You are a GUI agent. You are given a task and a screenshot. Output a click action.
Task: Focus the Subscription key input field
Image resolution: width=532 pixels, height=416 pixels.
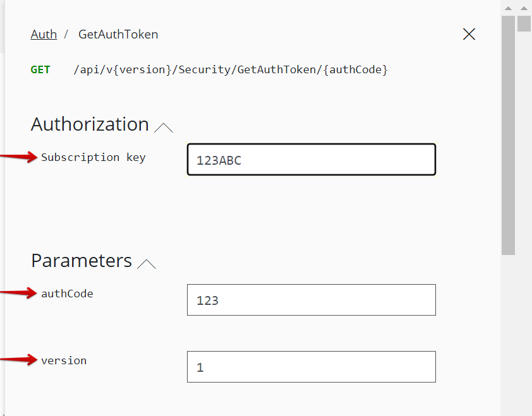tap(311, 160)
